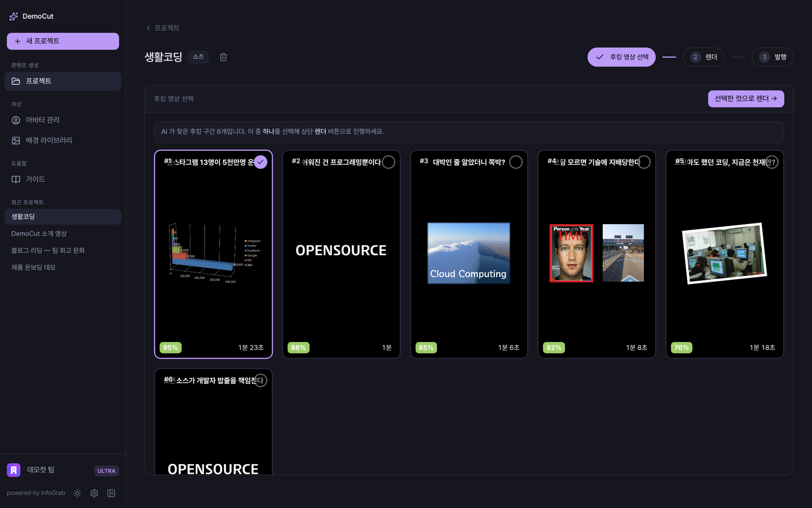Image resolution: width=812 pixels, height=508 pixels.
Task: Click clip title 대박인 줄 알았더니 쪽박?
Action: pyautogui.click(x=469, y=163)
